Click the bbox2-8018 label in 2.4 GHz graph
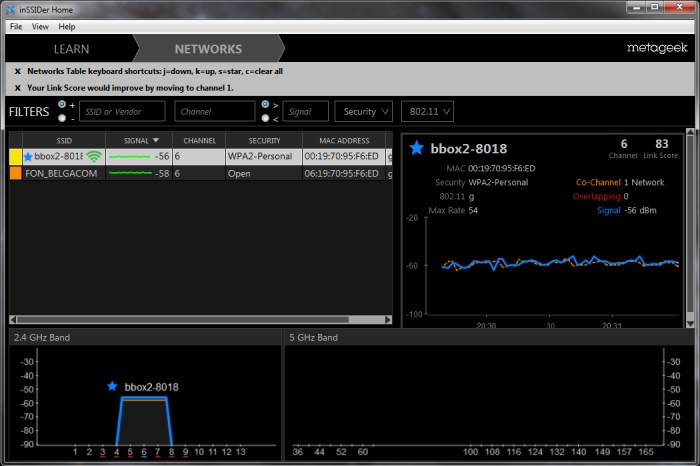Screen dimensions: 700x466 click(x=151, y=387)
